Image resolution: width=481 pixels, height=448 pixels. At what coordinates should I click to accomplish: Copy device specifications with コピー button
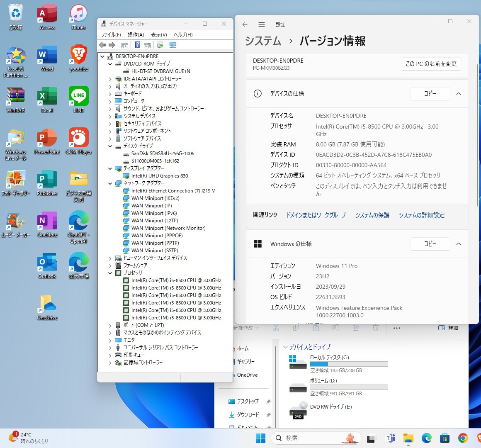click(x=430, y=94)
